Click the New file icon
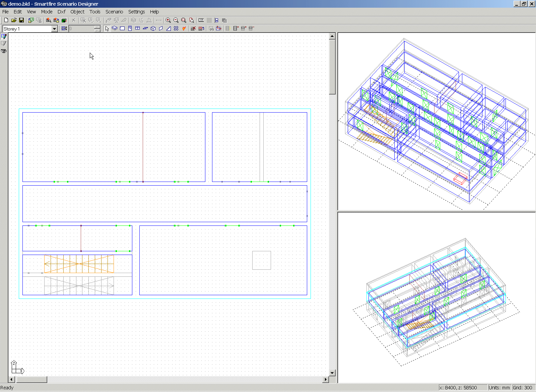The width and height of the screenshot is (536, 392). point(6,20)
